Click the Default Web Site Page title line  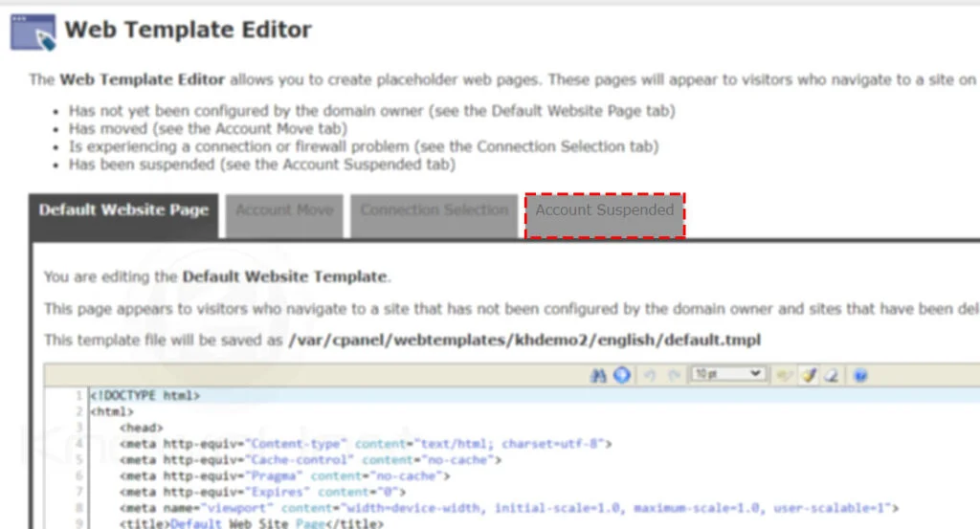pyautogui.click(x=252, y=523)
